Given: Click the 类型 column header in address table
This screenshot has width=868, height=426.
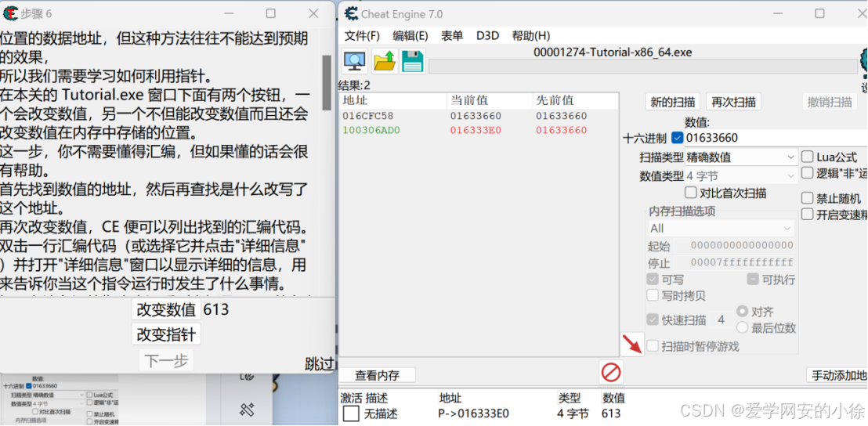Looking at the screenshot, I should pyautogui.click(x=569, y=398).
